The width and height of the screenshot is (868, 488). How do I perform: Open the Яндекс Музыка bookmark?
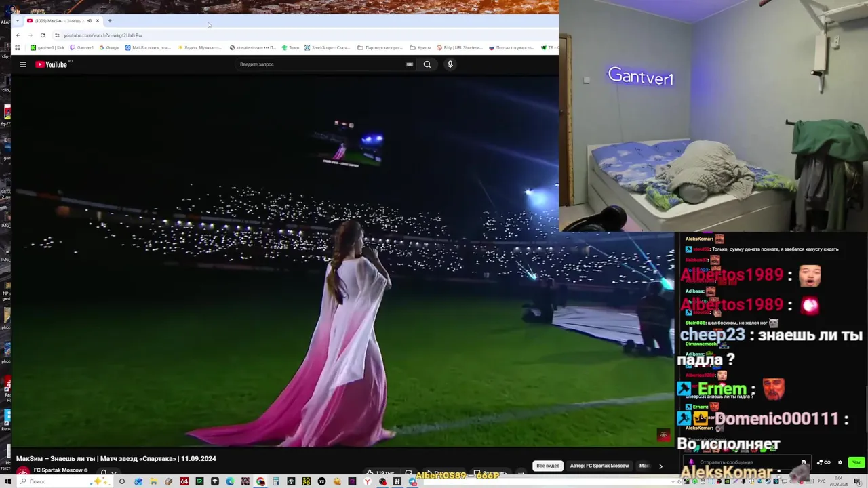point(199,48)
